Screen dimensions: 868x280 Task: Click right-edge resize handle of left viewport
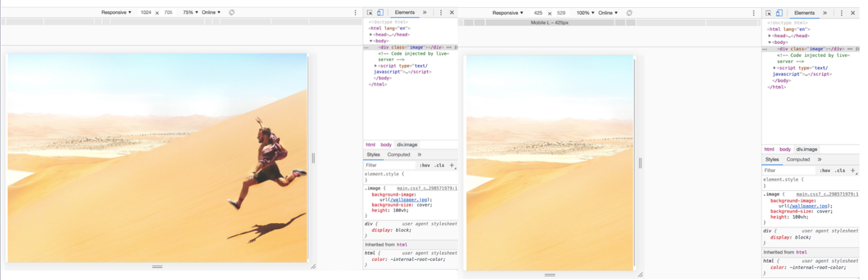[x=313, y=158]
